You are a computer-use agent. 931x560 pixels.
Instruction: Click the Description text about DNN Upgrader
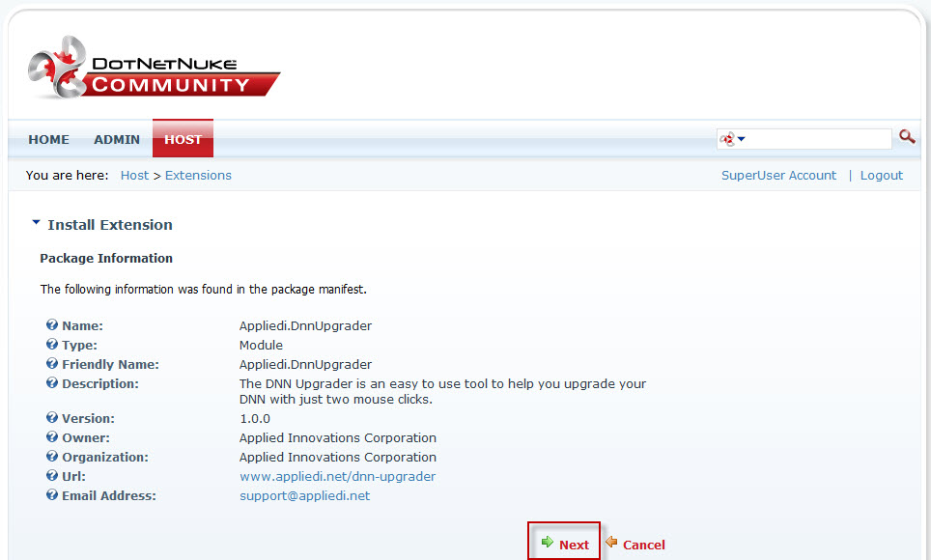[x=443, y=391]
